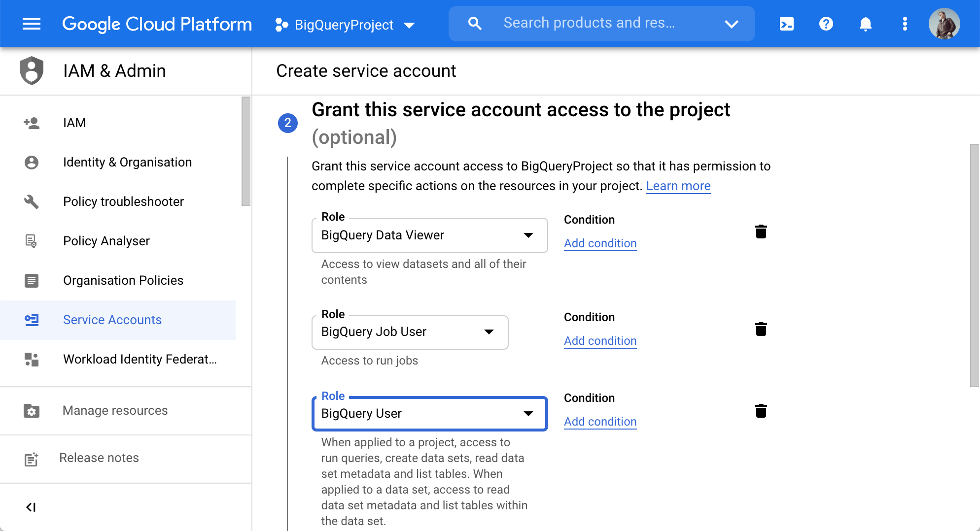Activate Cloud Shell terminal icon
980x531 pixels.
coord(786,23)
